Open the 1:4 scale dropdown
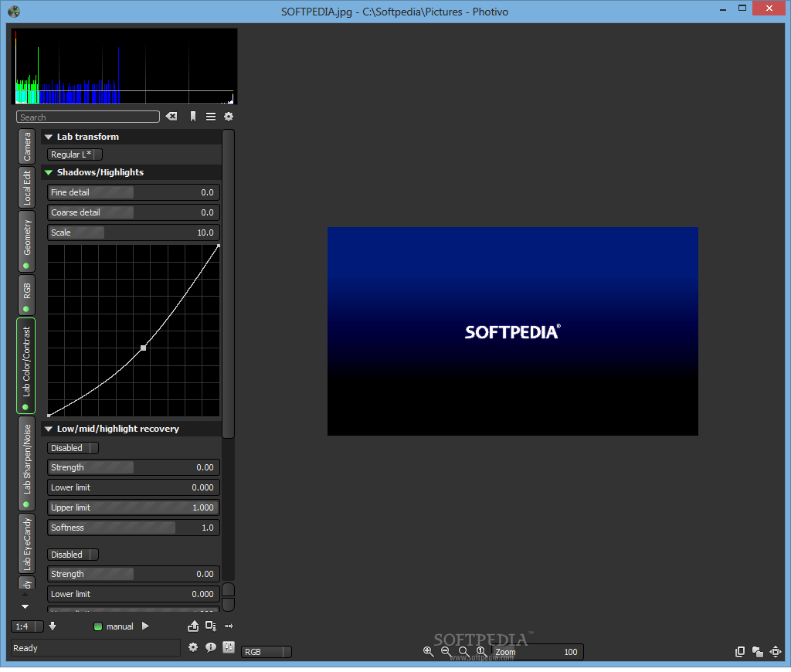791x672 pixels. pyautogui.click(x=27, y=626)
